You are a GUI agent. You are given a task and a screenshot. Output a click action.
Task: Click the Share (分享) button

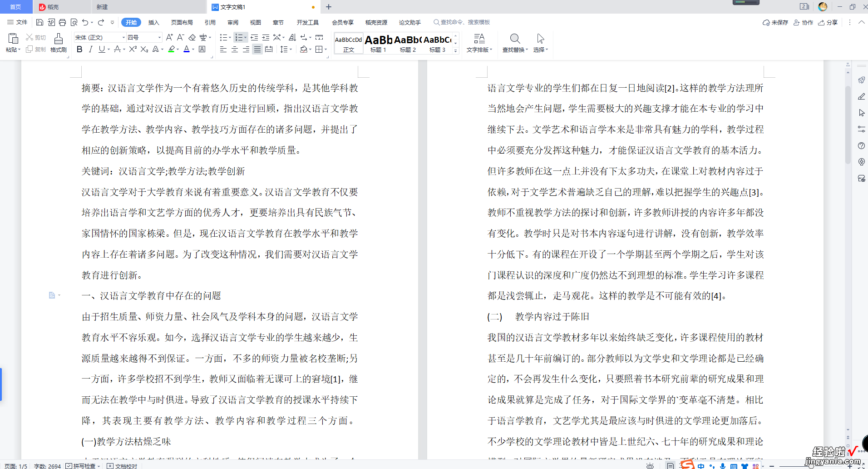828,22
